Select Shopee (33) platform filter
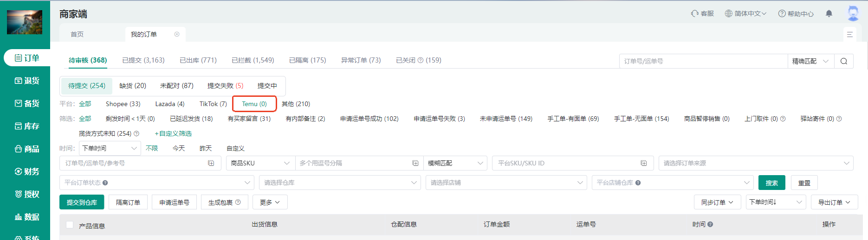This screenshot has width=868, height=240. click(x=123, y=104)
